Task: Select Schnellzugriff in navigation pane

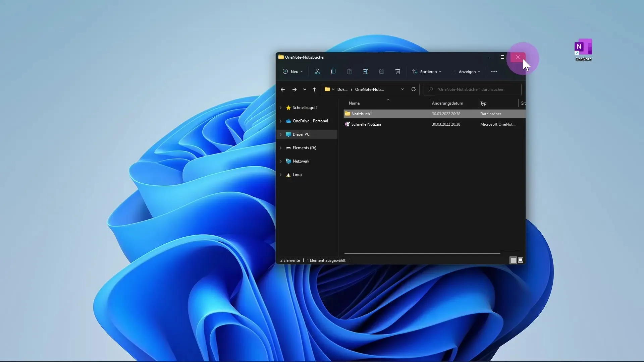Action: 305,108
